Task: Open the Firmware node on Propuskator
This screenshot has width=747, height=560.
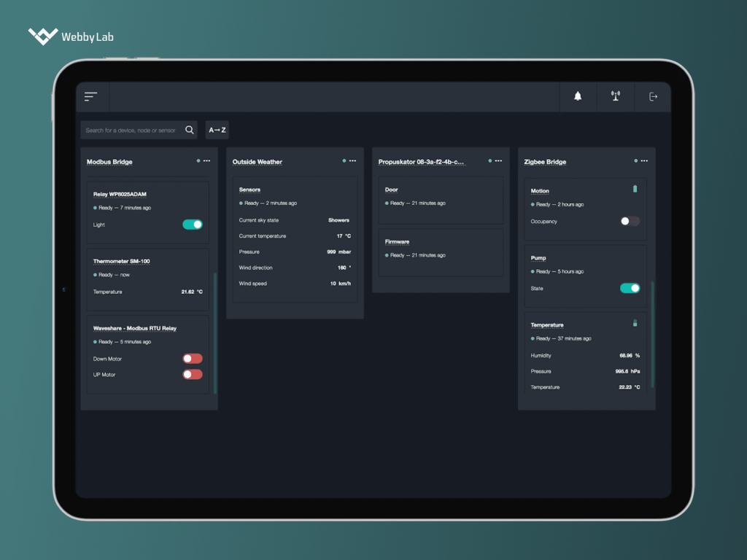Action: pos(397,241)
